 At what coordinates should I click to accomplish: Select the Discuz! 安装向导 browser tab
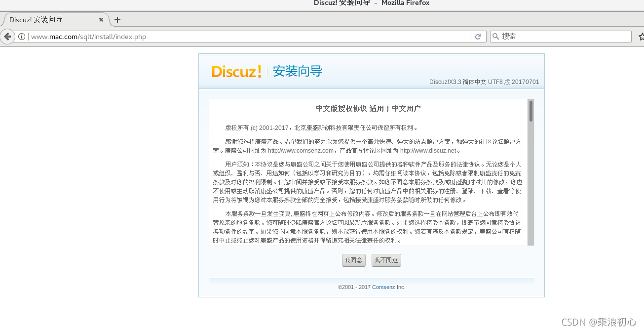point(56,20)
